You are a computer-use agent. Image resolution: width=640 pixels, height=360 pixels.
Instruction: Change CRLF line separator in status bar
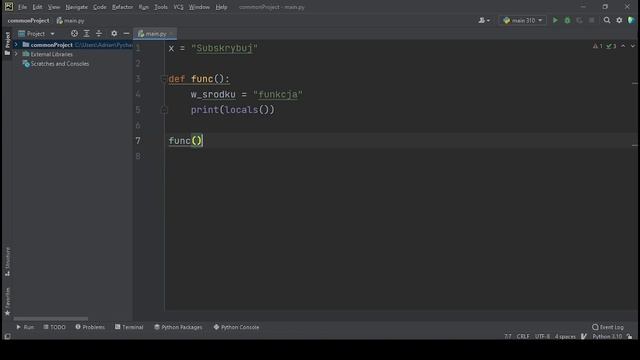(523, 336)
